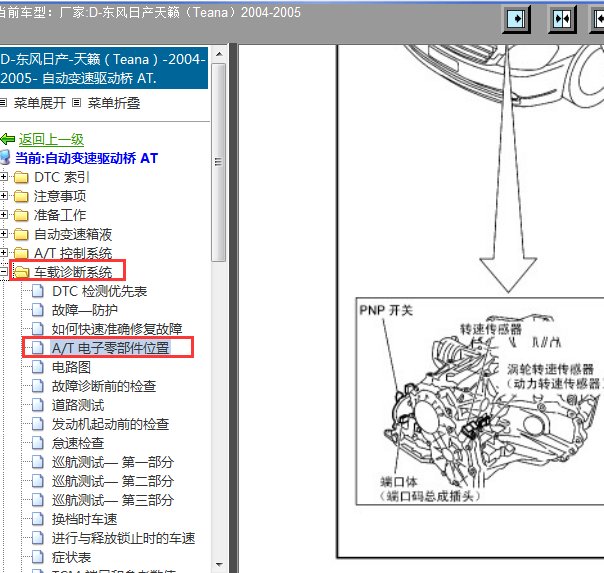Open the 换档时车速 page
The width and height of the screenshot is (604, 573).
85,519
